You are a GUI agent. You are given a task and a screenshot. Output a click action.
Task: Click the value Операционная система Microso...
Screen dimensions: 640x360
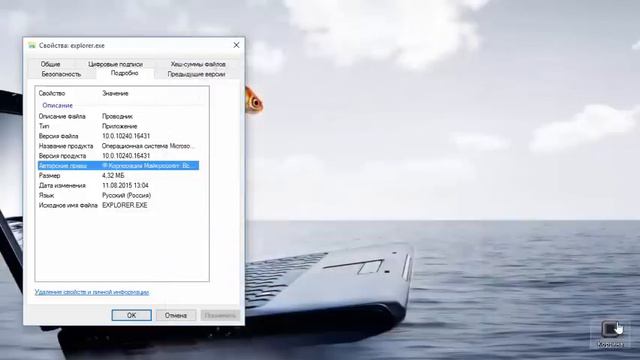(148, 146)
